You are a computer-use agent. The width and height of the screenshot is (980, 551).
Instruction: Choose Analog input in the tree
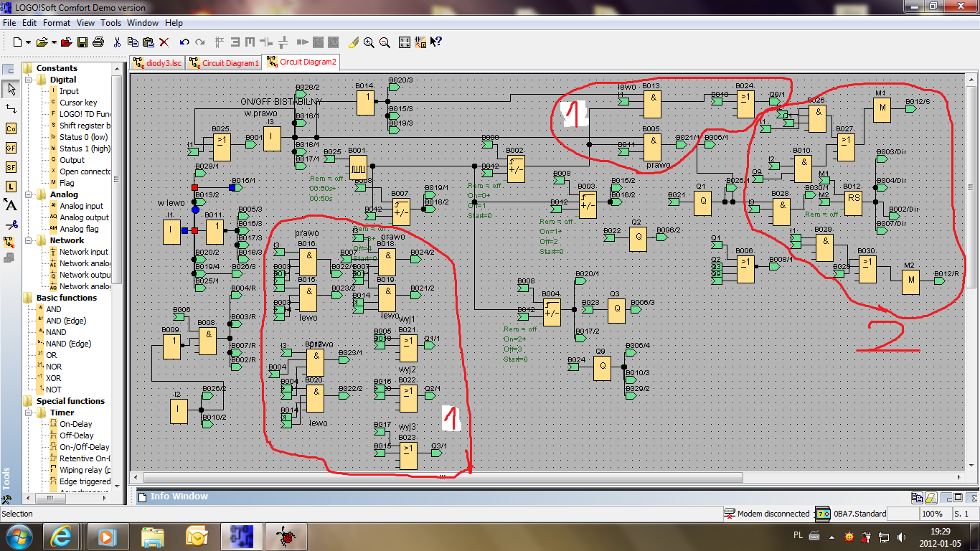coord(81,206)
